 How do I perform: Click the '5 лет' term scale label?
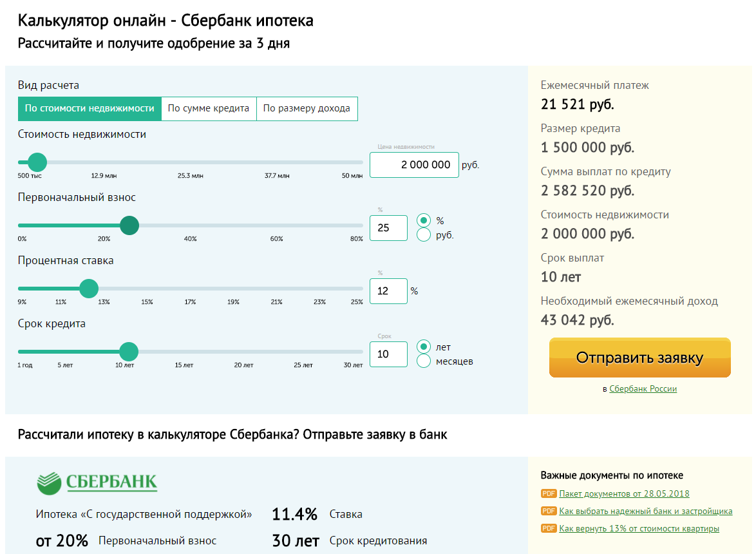coord(65,365)
